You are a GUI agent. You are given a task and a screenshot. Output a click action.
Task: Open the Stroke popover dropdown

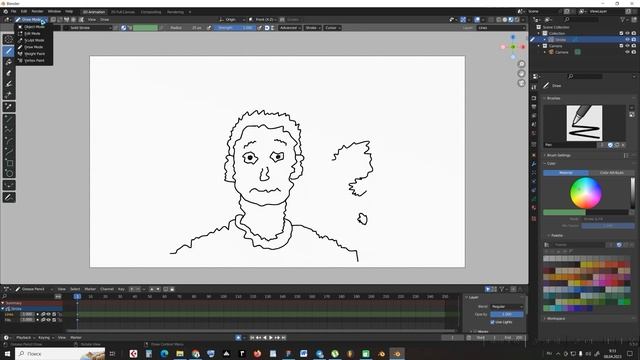tap(313, 28)
